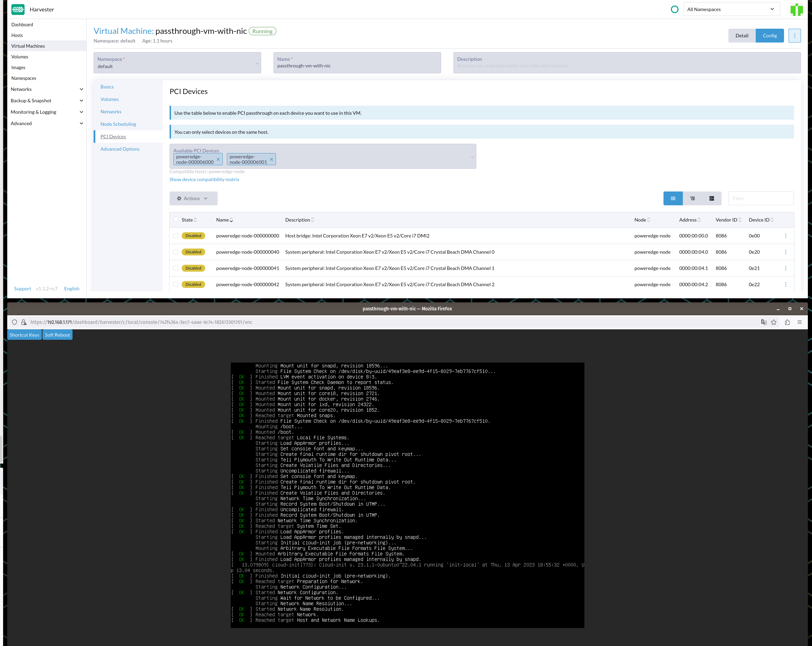This screenshot has width=812, height=646.
Task: Select checkbox for poweredge-node-000000041 row
Action: 175,268
